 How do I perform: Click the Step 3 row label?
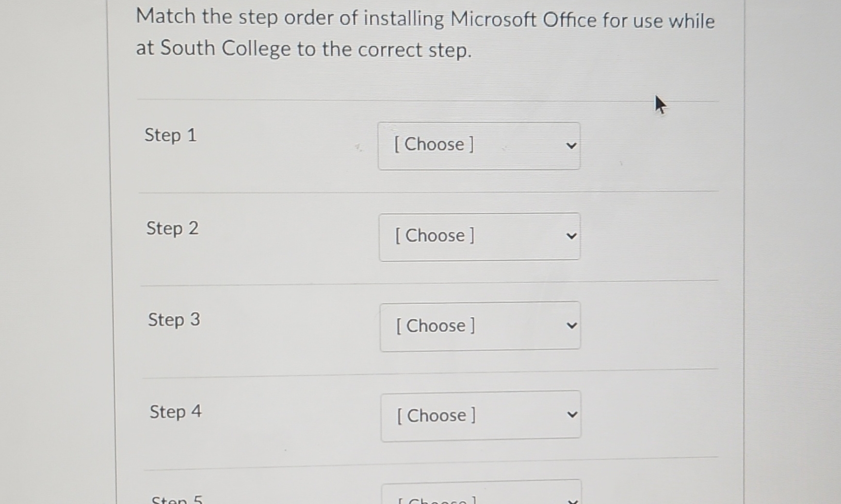coord(174,320)
